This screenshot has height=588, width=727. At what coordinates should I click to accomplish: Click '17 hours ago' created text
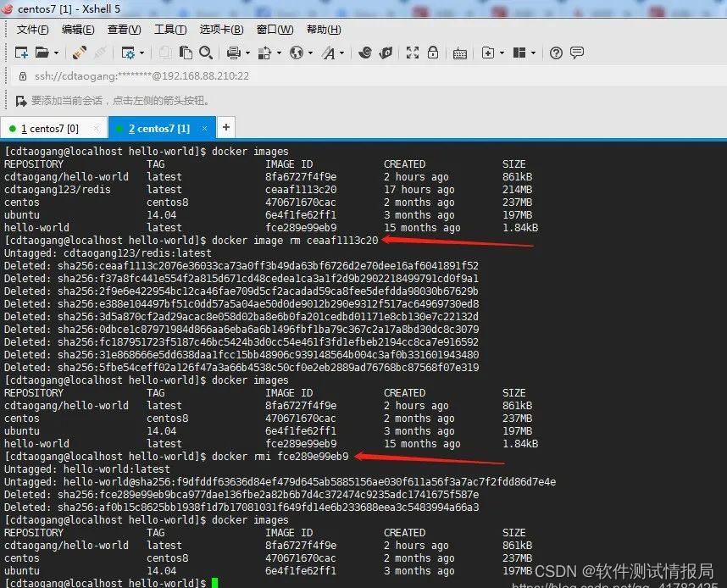pos(419,190)
